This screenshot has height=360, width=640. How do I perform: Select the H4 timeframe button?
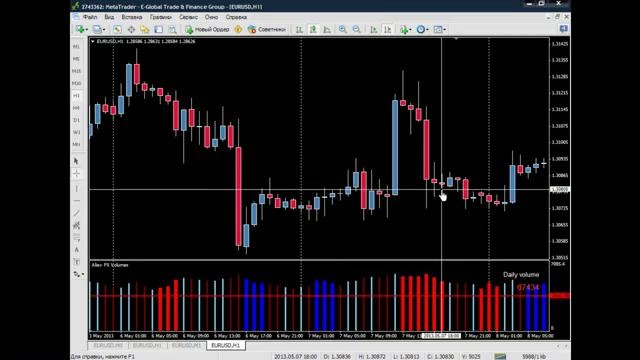(x=76, y=108)
